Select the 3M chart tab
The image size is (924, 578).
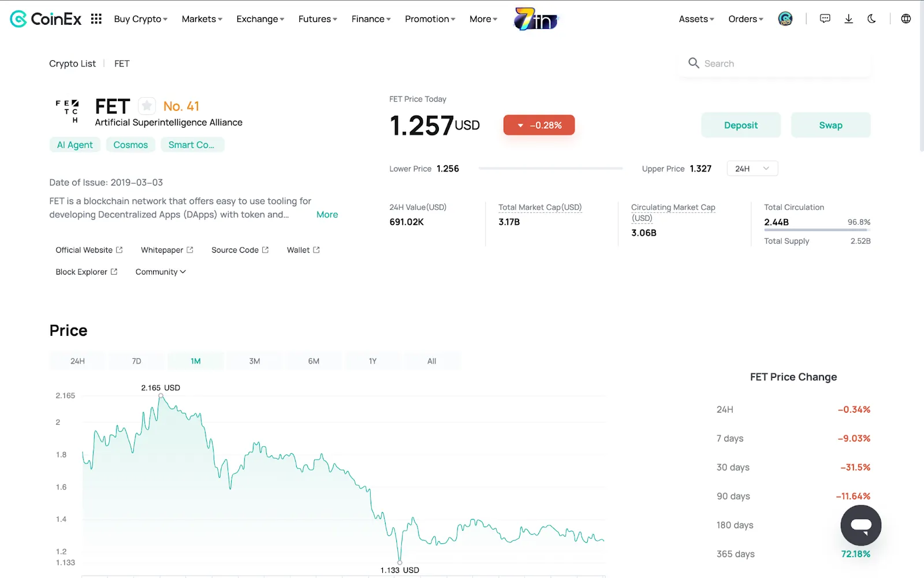click(255, 361)
